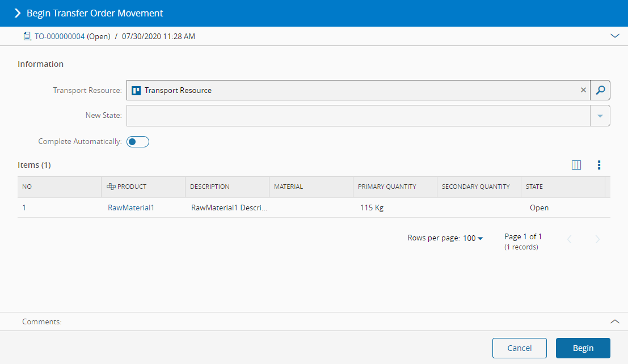Screen dimensions: 628x364
Task: Collapse the transfer order header chevron
Action: pyautogui.click(x=614, y=36)
